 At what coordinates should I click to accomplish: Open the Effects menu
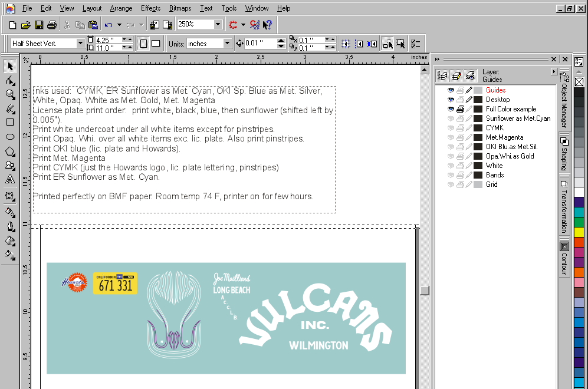(151, 8)
